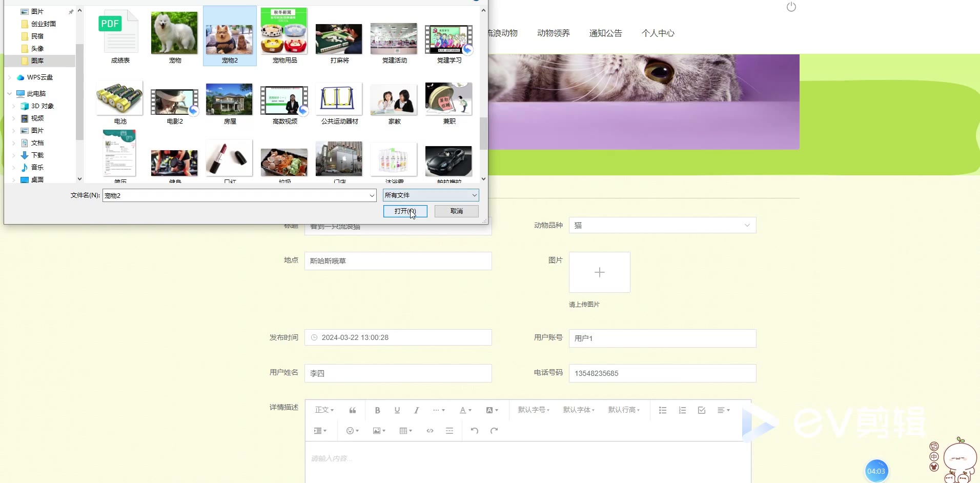This screenshot has height=483, width=980.
Task: Focus the 地点 location input field
Action: click(398, 261)
